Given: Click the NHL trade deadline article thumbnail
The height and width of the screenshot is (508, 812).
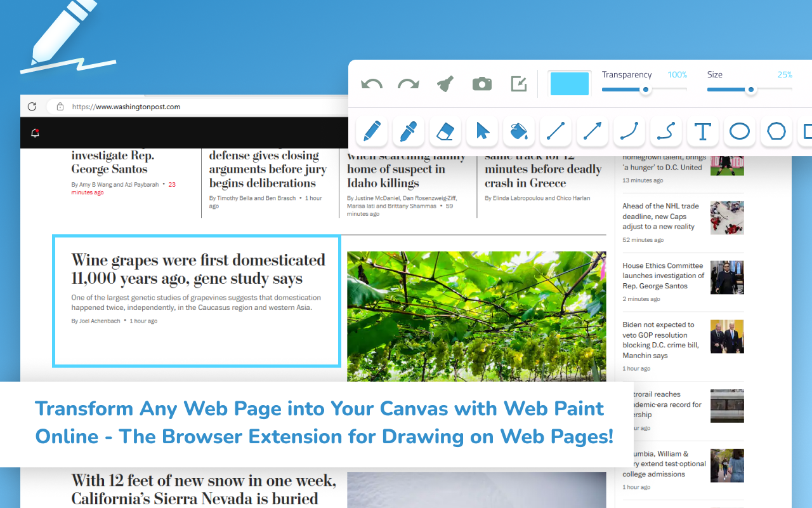Looking at the screenshot, I should coord(726,218).
